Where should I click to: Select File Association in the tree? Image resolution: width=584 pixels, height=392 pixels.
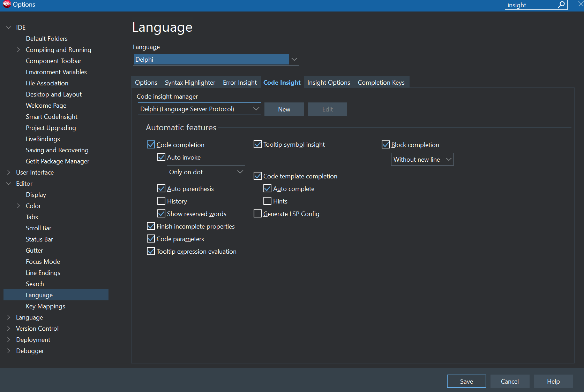point(47,83)
